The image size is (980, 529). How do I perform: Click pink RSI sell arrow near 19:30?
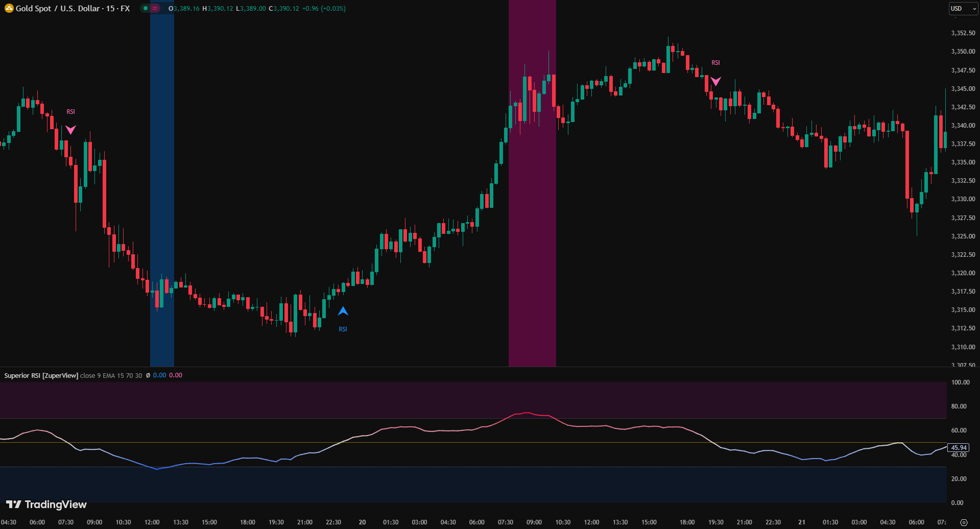pyautogui.click(x=716, y=81)
